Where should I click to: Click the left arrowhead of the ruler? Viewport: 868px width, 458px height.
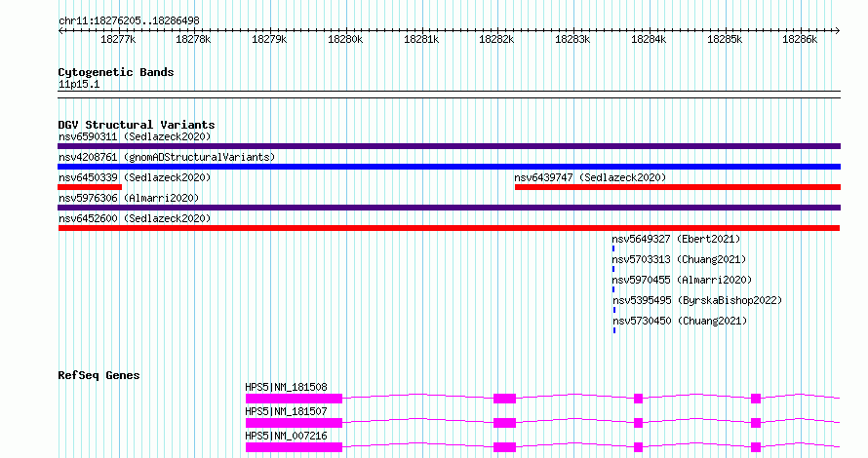point(60,30)
